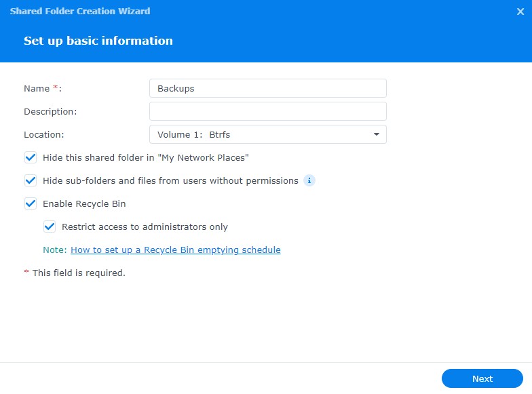Click the "Location:" field label

click(x=44, y=134)
